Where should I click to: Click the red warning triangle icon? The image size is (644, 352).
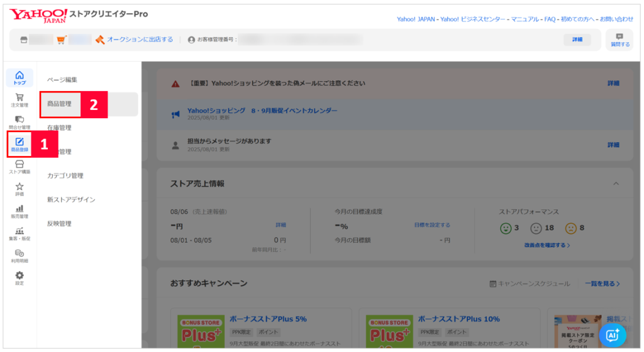tap(175, 84)
